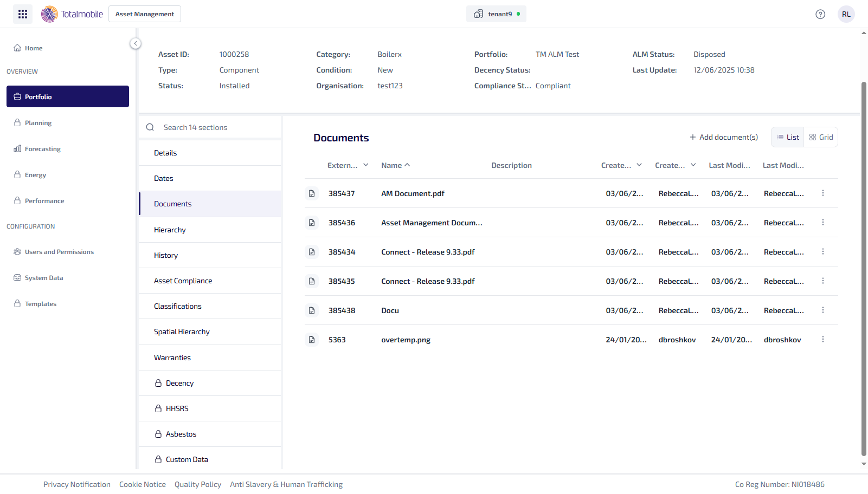Switch documents to Grid view
The image size is (868, 494).
click(821, 138)
